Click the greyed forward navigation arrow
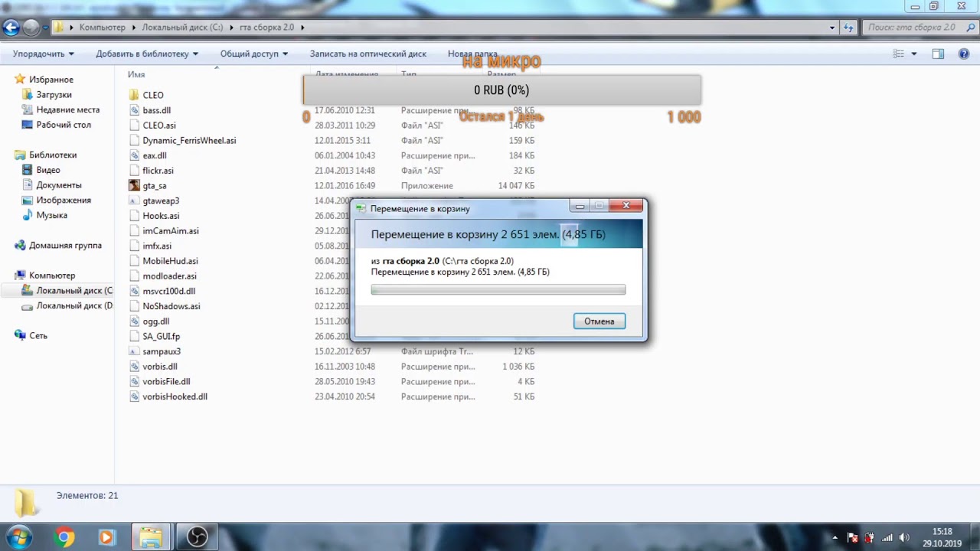 click(x=31, y=28)
